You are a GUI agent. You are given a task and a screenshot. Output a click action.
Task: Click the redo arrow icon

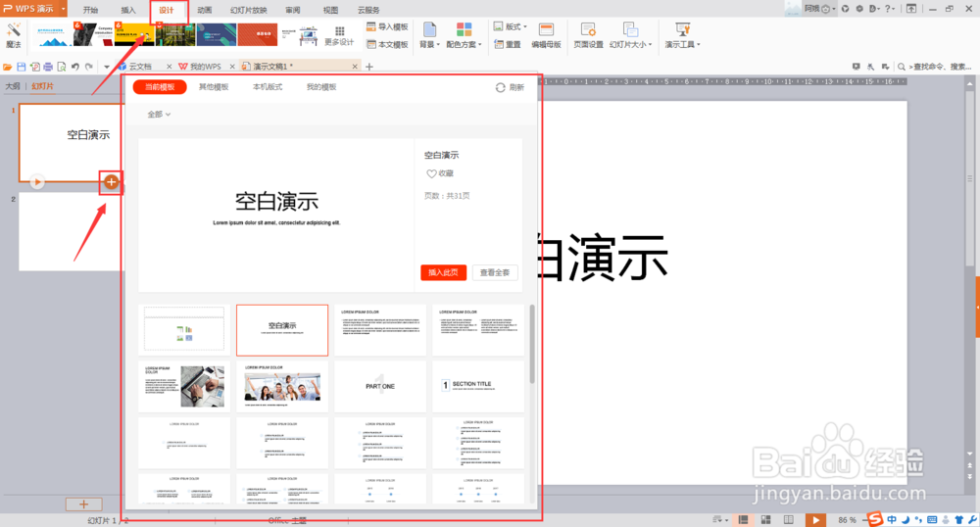click(x=89, y=67)
